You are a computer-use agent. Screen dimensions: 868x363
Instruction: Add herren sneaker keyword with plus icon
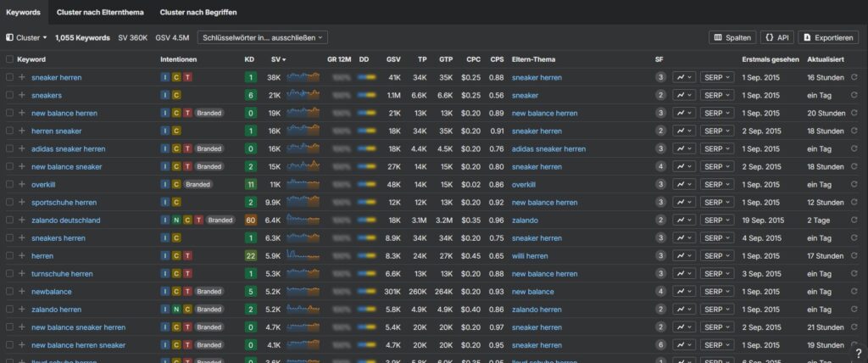point(21,131)
